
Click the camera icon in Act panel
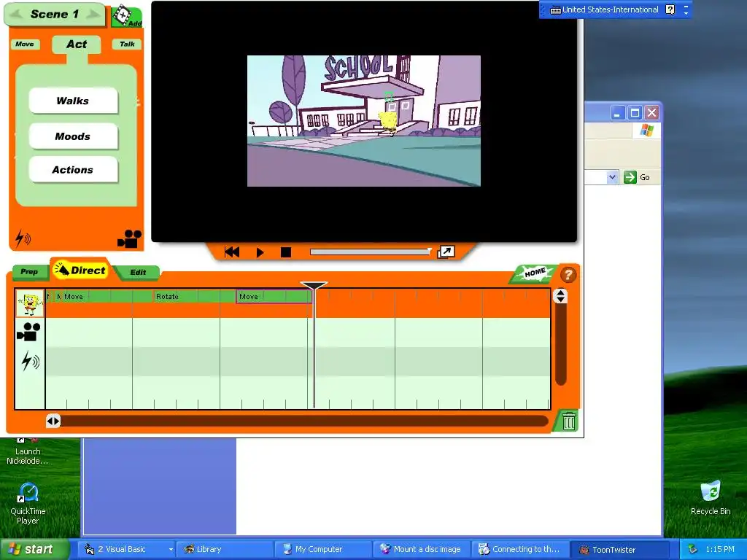(x=130, y=238)
